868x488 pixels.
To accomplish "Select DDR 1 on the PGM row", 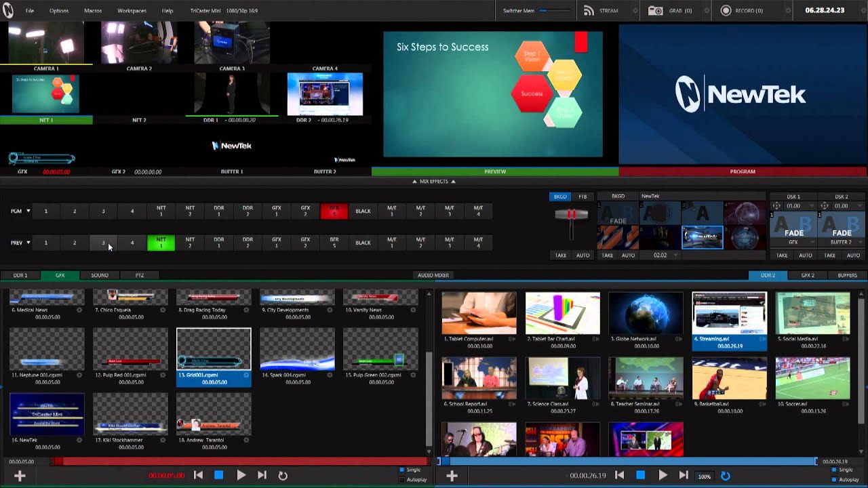I will pos(218,211).
